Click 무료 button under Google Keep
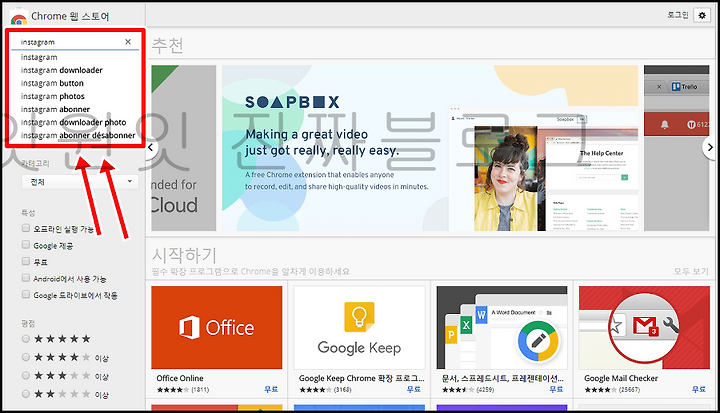Screen dimensions: 720x413 [414, 389]
